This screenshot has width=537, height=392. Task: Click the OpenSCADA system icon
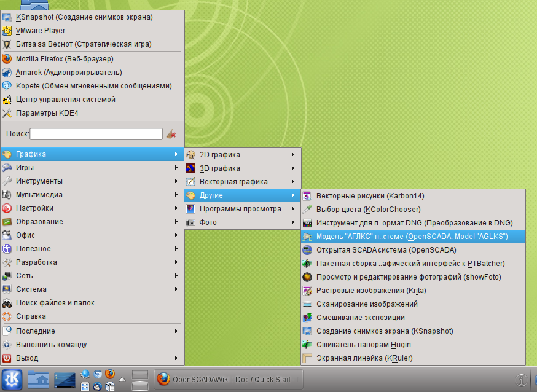click(307, 250)
